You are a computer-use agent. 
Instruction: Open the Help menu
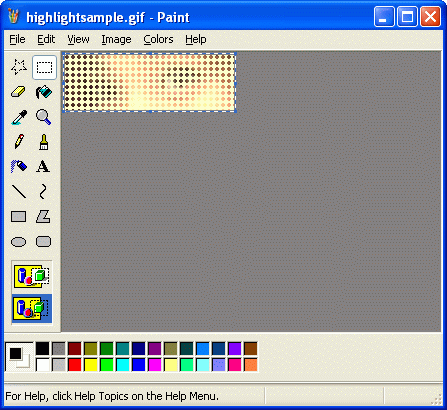click(196, 39)
